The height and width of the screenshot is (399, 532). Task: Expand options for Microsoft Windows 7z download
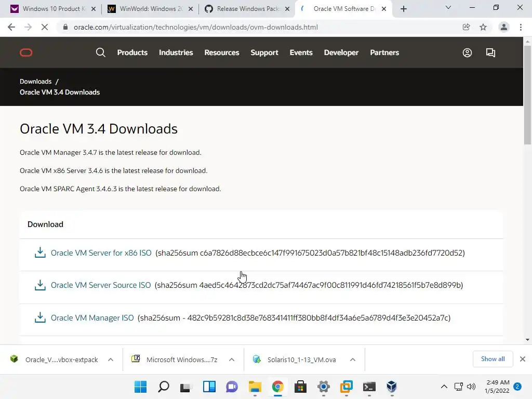pyautogui.click(x=232, y=360)
